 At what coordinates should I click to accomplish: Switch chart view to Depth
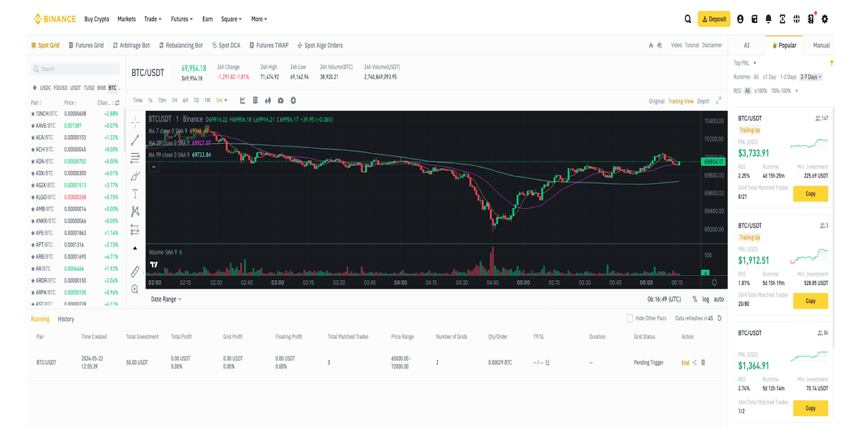(703, 101)
